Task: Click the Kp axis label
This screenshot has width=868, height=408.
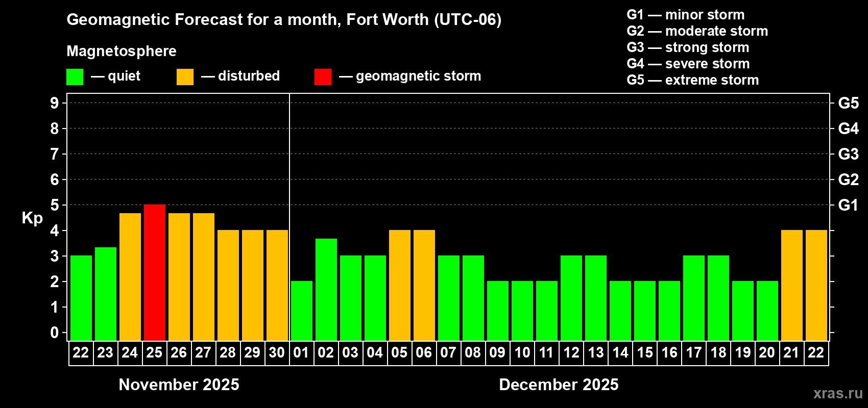Action: pos(32,218)
